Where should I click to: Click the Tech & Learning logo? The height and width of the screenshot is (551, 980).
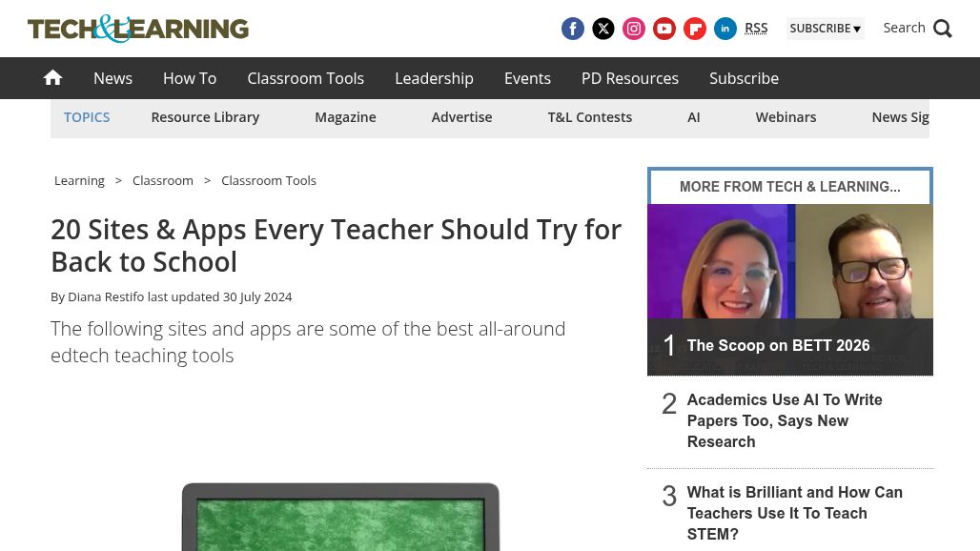pos(137,29)
